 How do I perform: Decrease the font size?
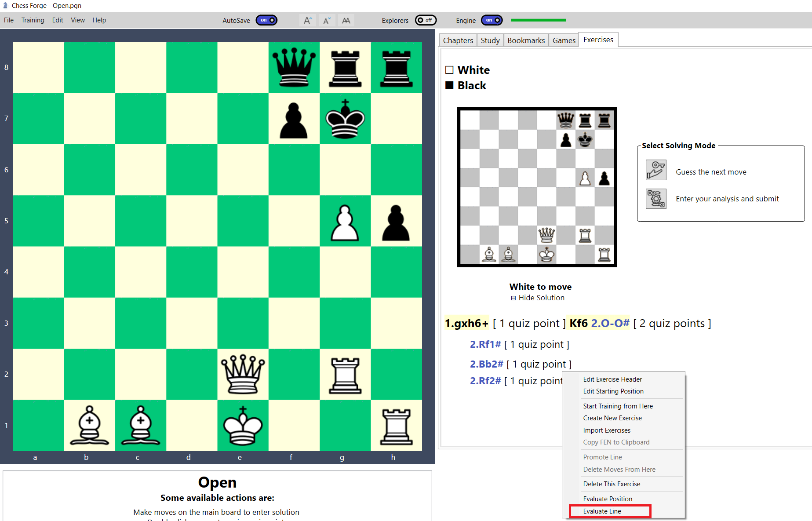(x=327, y=20)
